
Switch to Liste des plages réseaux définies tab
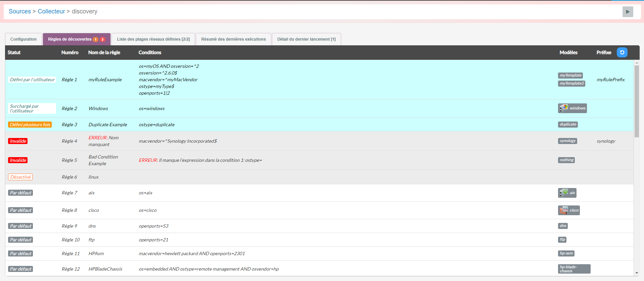153,39
